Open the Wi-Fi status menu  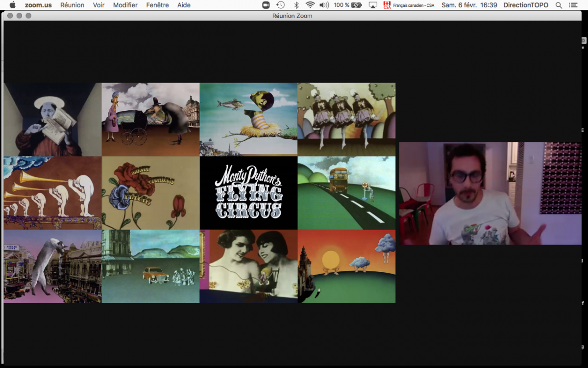[310, 5]
